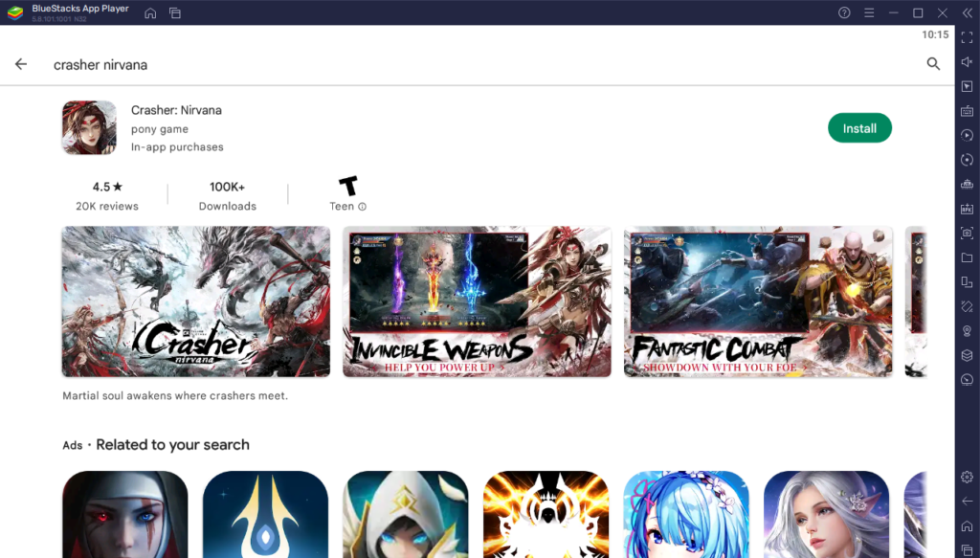Go to Android home via the home icon
The image size is (980, 558).
pos(150,12)
